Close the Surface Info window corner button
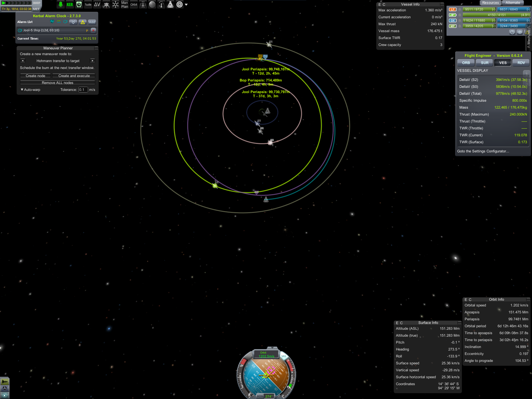The width and height of the screenshot is (532, 399). 459,323
